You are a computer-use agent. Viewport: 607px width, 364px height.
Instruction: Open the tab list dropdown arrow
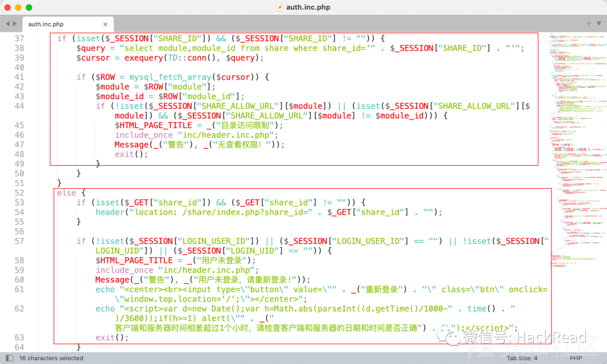click(599, 24)
